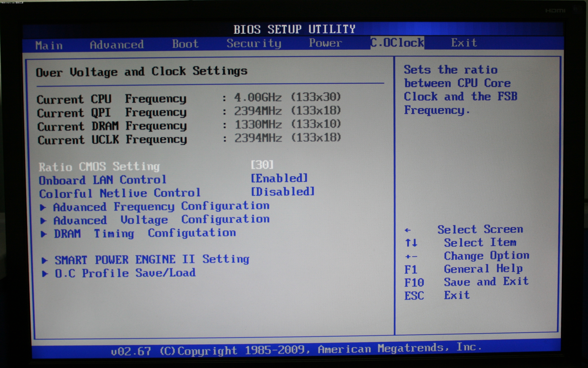The image size is (588, 368).
Task: Click arrow icon beside O.C Profile Save/Load
Action: click(45, 274)
